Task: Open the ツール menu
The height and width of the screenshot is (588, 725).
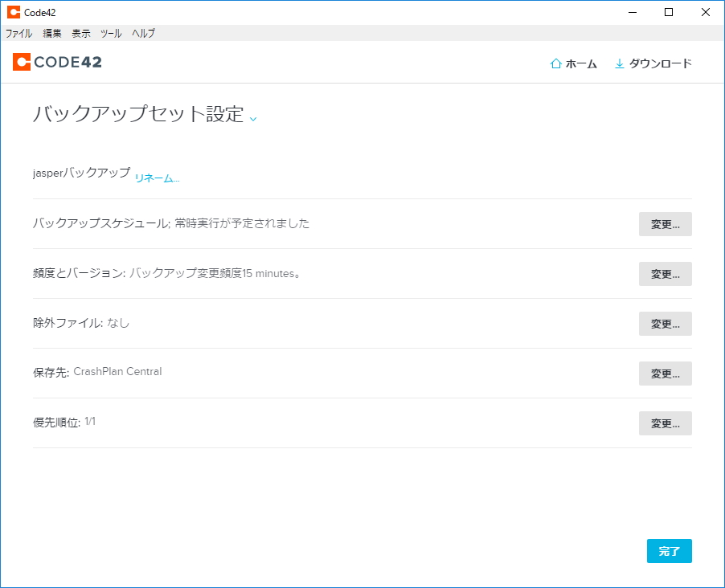Action: click(111, 33)
